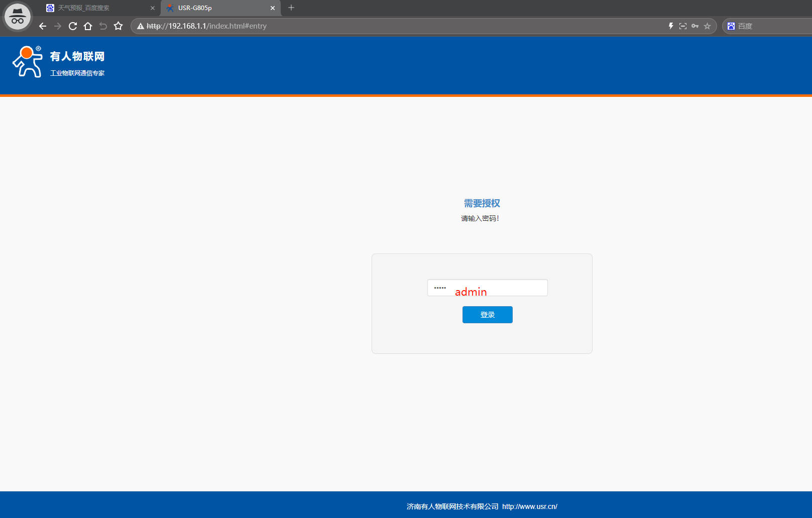Image resolution: width=812 pixels, height=518 pixels.
Task: Reload the current page
Action: click(73, 26)
